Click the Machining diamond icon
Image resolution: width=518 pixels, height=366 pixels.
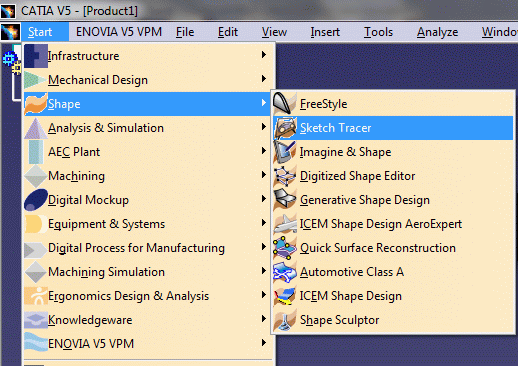coord(35,176)
